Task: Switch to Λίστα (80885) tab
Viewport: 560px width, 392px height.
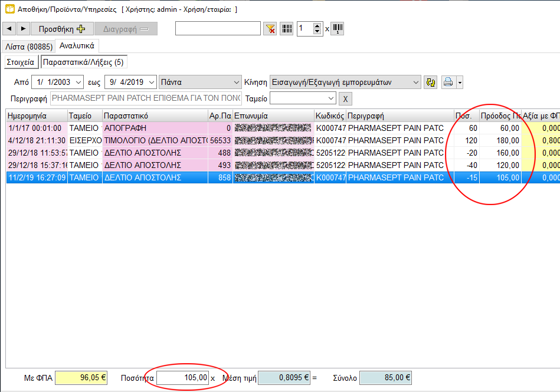Action: tap(29, 47)
